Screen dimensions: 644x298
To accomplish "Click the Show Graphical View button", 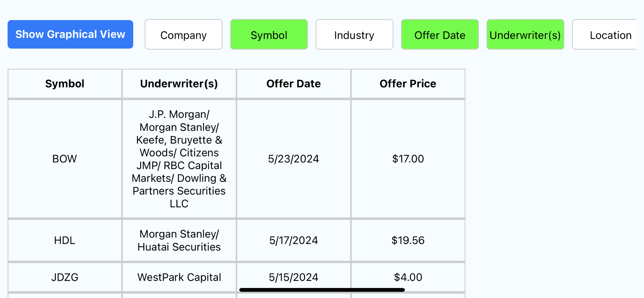I will click(x=70, y=34).
